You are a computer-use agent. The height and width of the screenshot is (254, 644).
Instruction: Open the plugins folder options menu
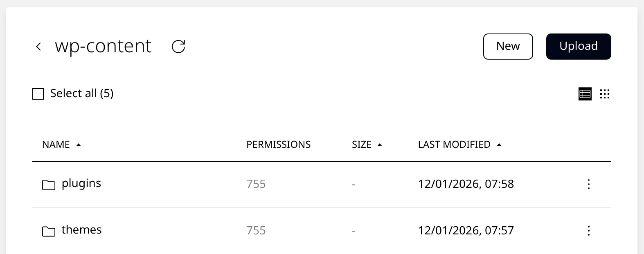[x=589, y=184]
